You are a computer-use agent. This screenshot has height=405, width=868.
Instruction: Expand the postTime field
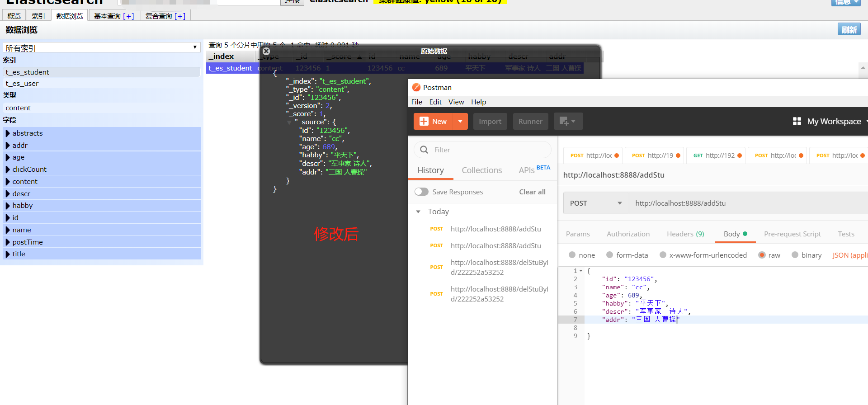click(x=8, y=242)
